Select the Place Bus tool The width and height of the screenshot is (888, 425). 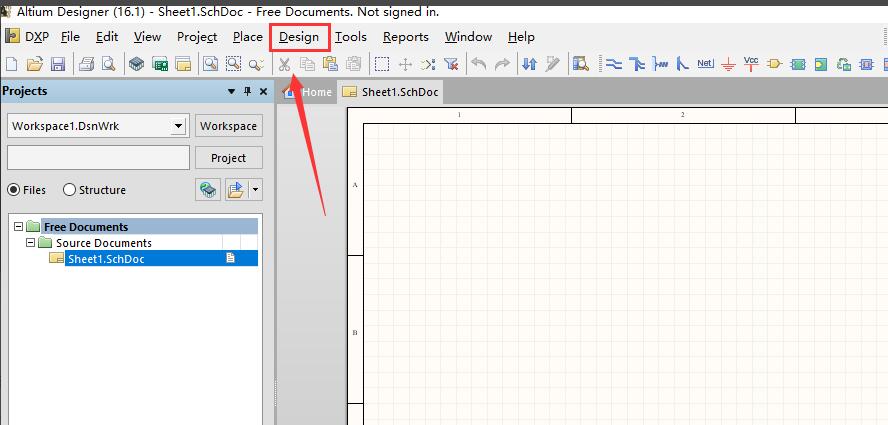(637, 64)
